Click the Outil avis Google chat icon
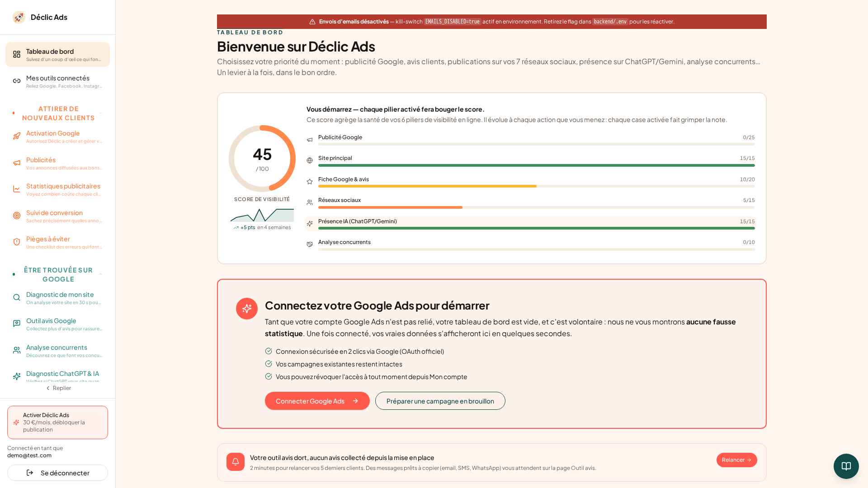Image resolution: width=868 pixels, height=488 pixels. [x=17, y=324]
